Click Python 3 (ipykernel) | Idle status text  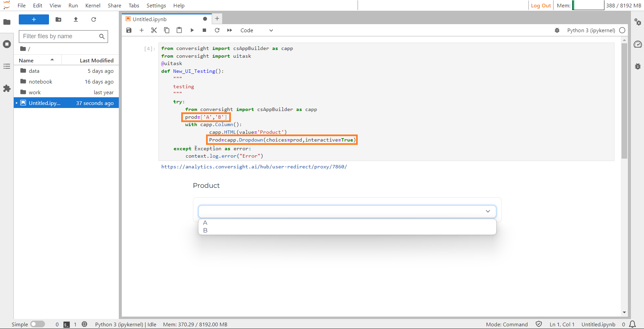126,324
